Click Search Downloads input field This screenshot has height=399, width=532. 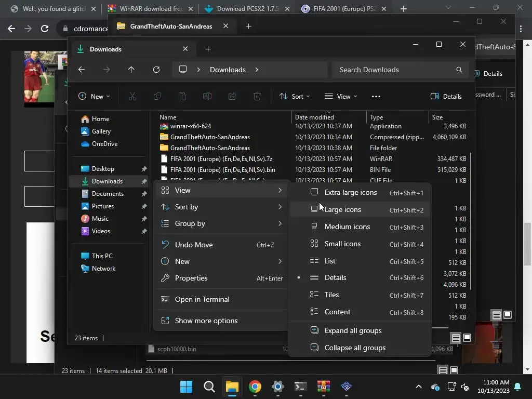401,70
